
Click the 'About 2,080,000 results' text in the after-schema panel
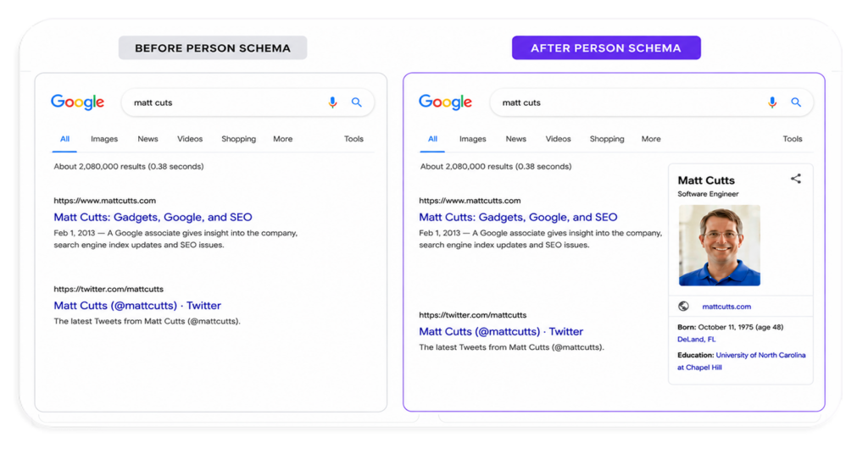point(496,167)
